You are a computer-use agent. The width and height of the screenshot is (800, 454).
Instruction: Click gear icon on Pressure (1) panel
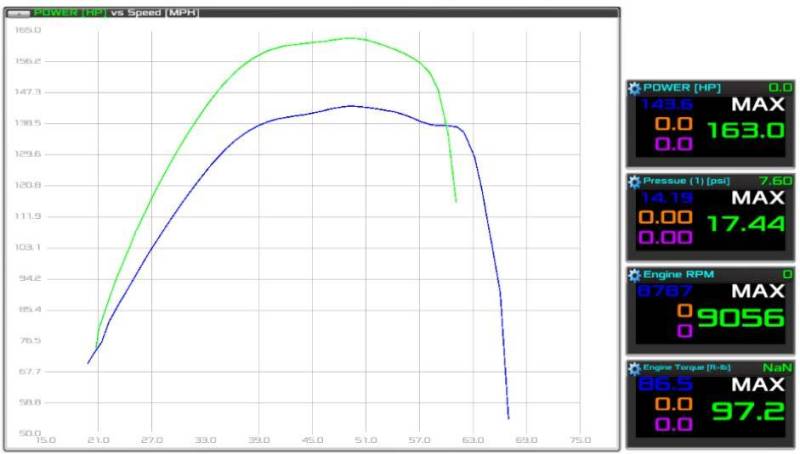tap(634, 181)
